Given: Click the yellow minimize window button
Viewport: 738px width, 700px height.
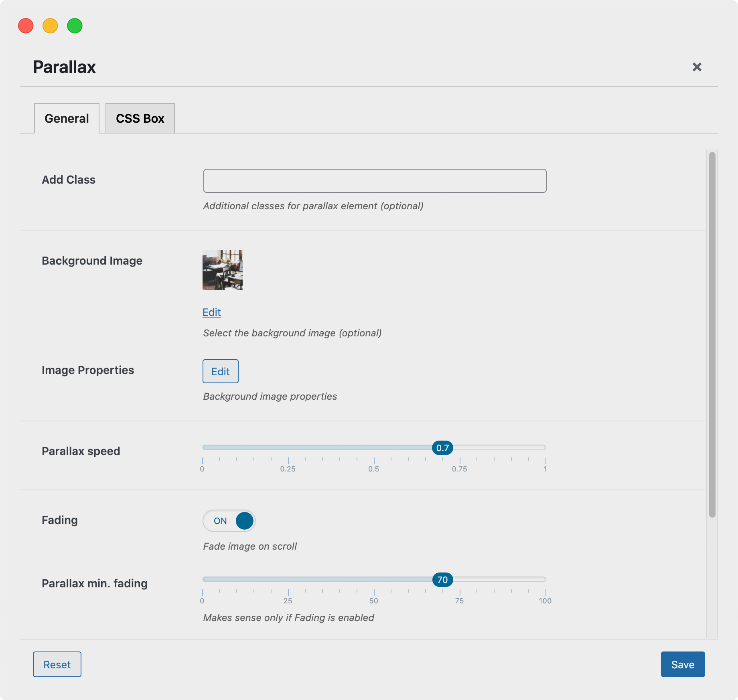Looking at the screenshot, I should point(50,26).
